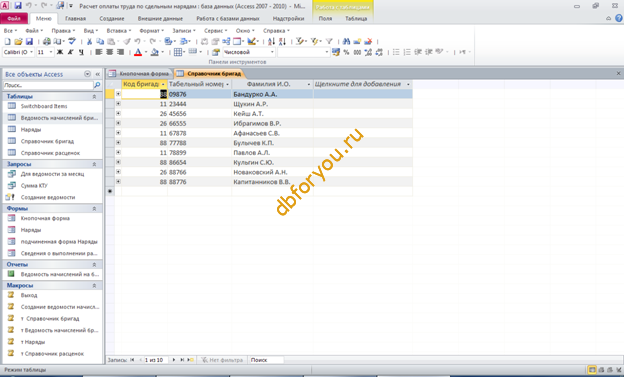Click the fill color bucket swatch
624x377 pixels.
coord(155,52)
